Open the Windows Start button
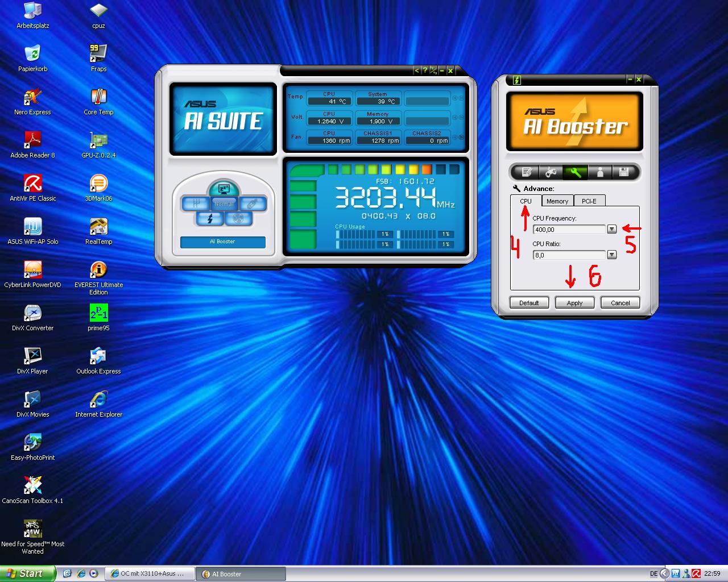 pos(28,573)
